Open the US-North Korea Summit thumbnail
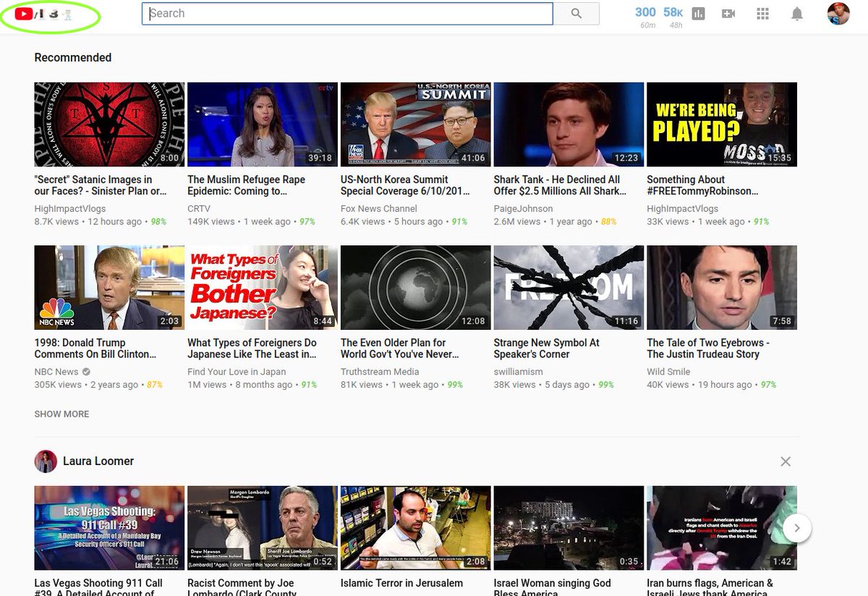Screen dimensions: 868x596 (416, 124)
